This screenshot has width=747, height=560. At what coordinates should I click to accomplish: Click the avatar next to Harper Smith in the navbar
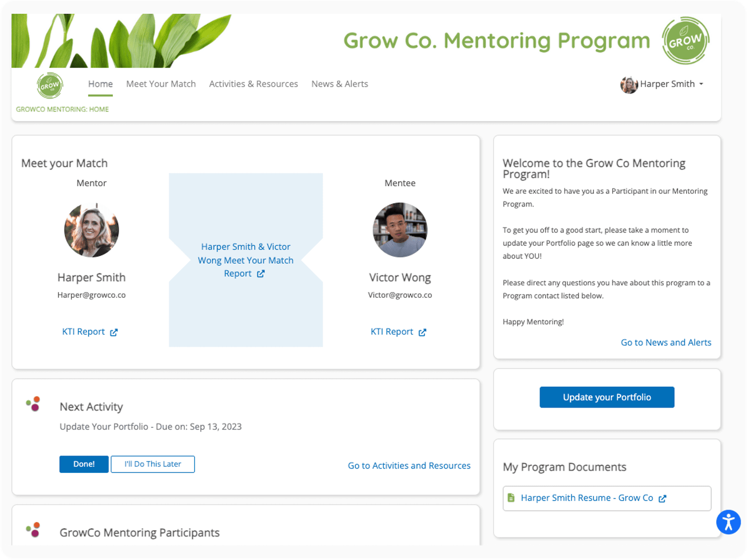point(629,84)
